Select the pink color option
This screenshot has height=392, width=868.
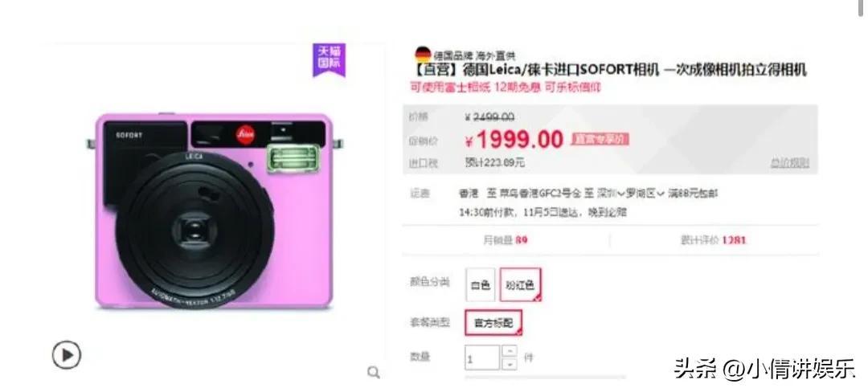[x=520, y=284]
